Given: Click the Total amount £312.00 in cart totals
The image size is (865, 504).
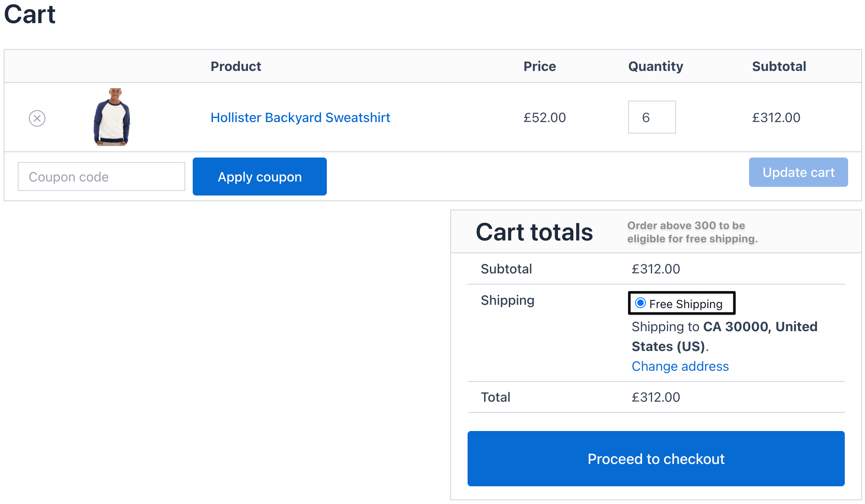Looking at the screenshot, I should point(655,397).
